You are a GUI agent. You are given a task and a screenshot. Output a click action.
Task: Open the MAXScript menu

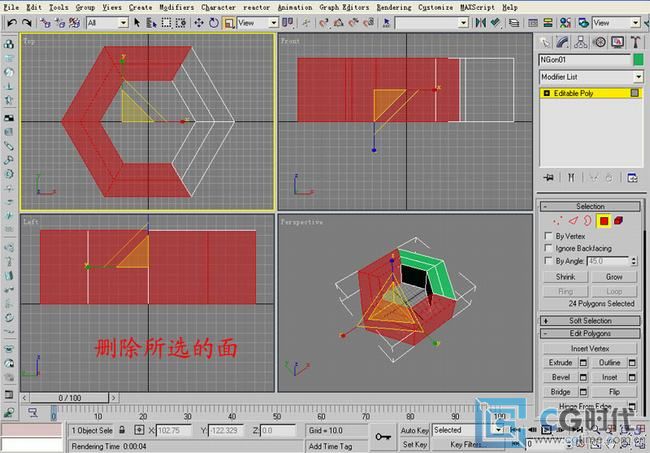point(477,7)
